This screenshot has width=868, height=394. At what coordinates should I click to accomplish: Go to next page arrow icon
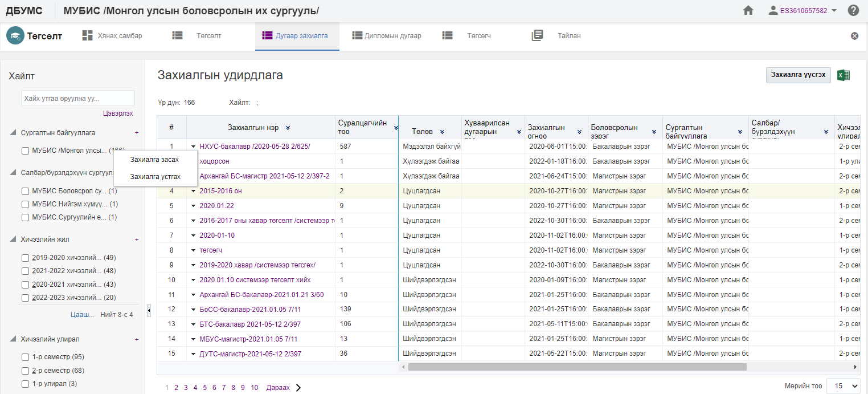(x=298, y=388)
